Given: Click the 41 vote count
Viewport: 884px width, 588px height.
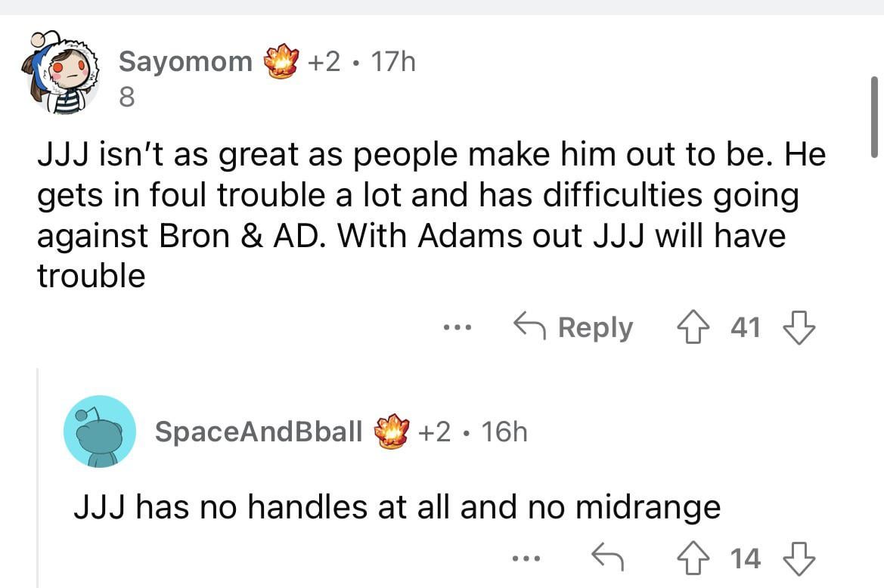Looking at the screenshot, I should click(x=746, y=328).
